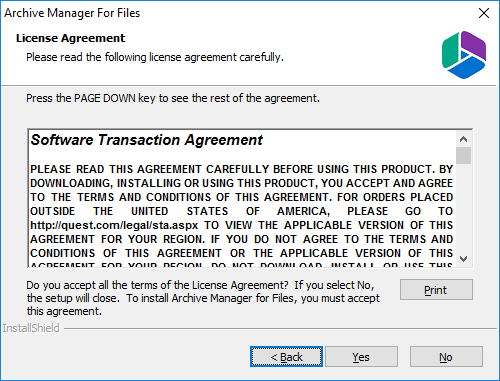Viewport: 500px width, 381px height.
Task: Close the Archive Manager setup window
Action: 484,13
